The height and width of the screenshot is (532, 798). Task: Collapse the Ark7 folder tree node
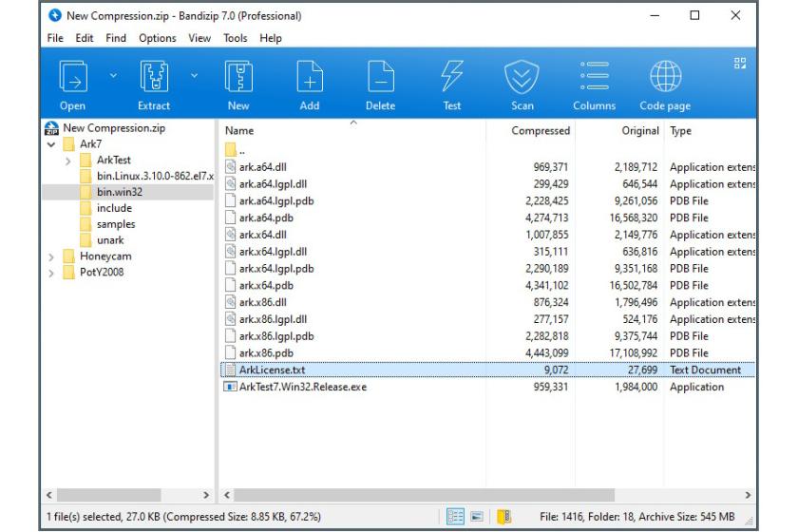(x=51, y=144)
